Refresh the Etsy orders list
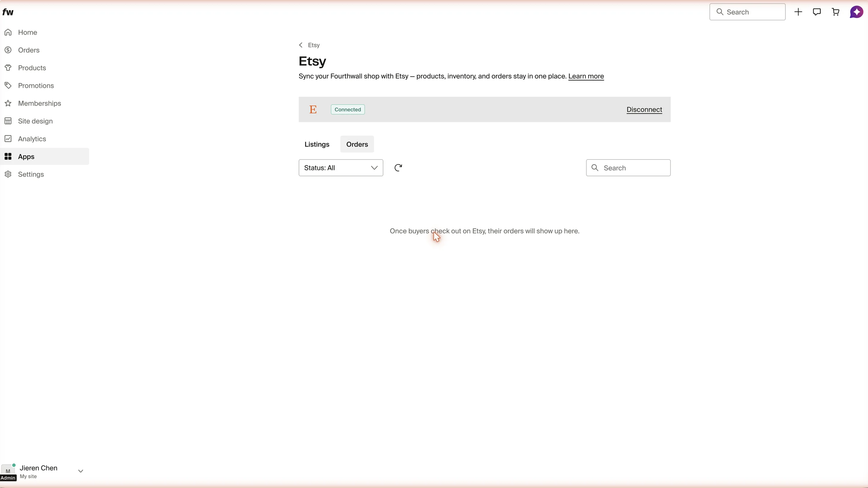Viewport: 868px width, 488px height. pos(398,168)
